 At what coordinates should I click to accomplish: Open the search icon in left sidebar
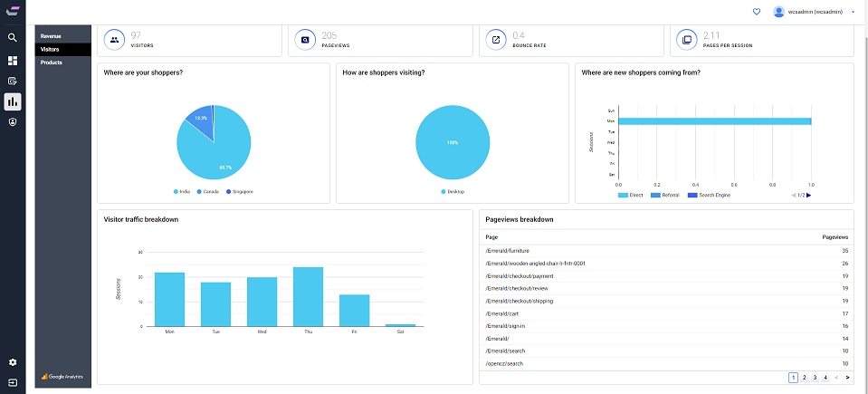[x=12, y=38]
